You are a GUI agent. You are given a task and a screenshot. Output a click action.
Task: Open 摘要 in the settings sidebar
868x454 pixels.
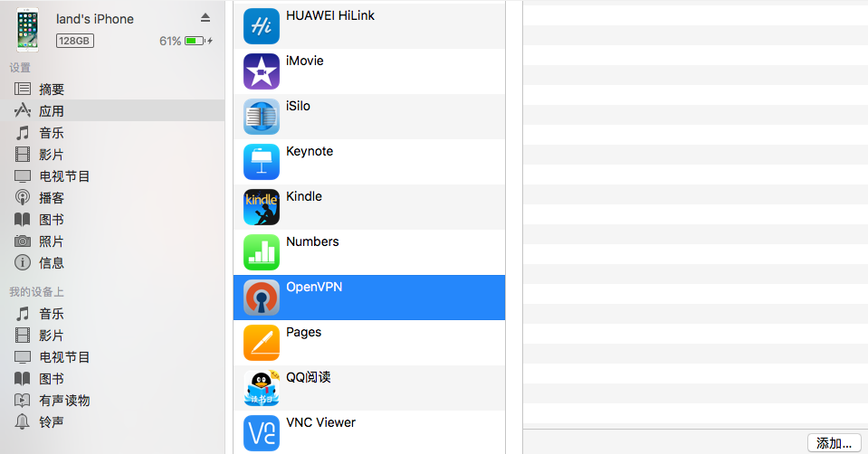(52, 90)
